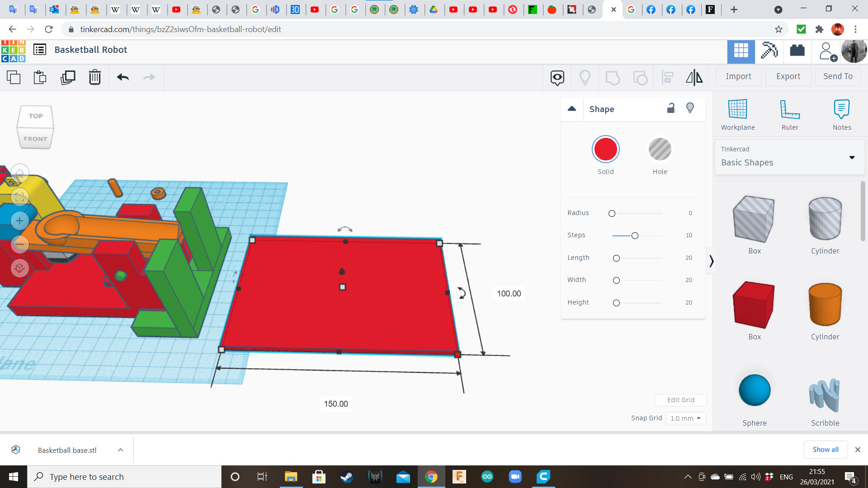Adjust the Steps slider handle
The width and height of the screenshot is (868, 488).
click(x=635, y=235)
